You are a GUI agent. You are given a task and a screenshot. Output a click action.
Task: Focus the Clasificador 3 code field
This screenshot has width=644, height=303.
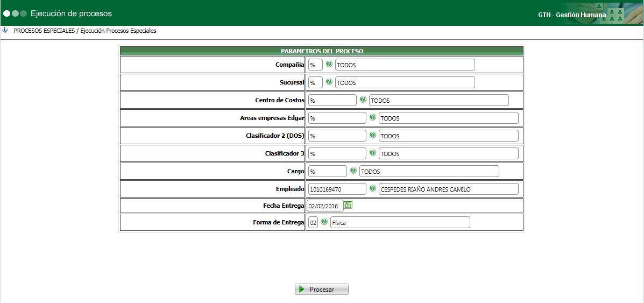(337, 153)
